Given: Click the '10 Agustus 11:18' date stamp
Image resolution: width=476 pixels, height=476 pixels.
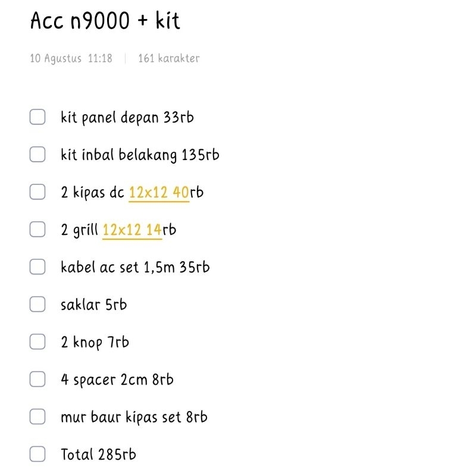Looking at the screenshot, I should pyautogui.click(x=71, y=58).
